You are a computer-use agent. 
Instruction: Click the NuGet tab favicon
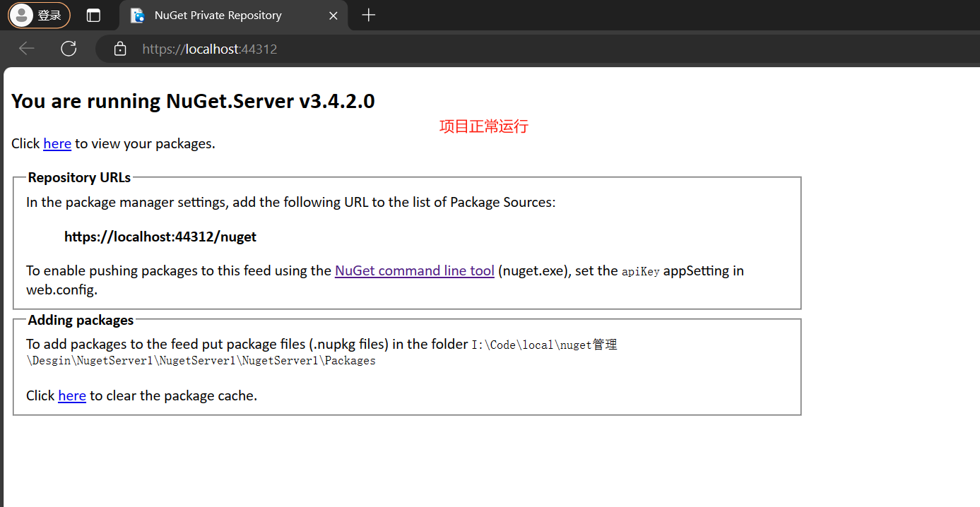(x=138, y=16)
